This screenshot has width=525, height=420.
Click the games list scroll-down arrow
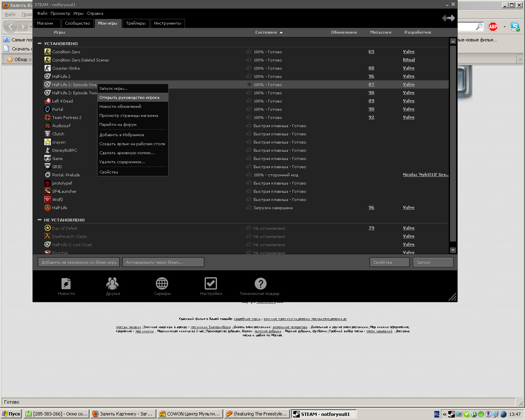click(x=453, y=250)
